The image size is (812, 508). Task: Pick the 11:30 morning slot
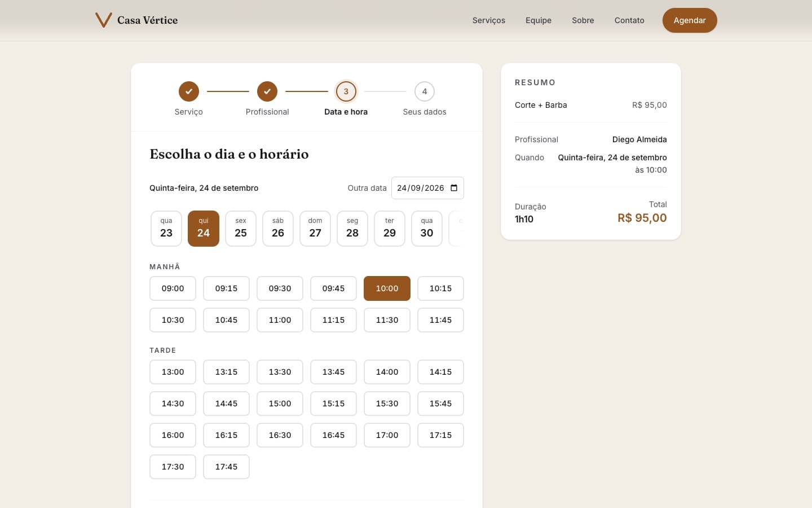coord(387,320)
